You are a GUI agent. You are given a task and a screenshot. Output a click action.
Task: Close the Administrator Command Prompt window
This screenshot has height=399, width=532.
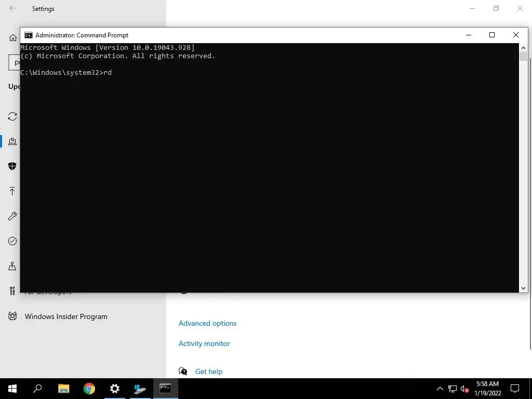click(516, 35)
